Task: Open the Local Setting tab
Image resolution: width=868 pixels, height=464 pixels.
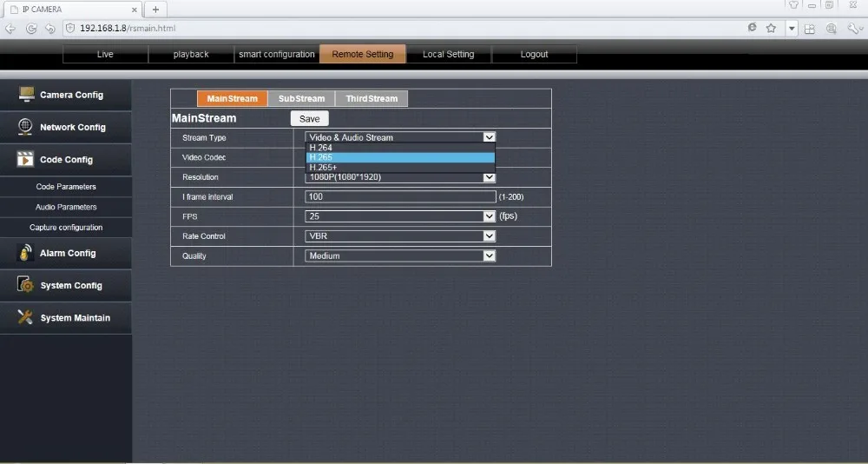Action: point(449,55)
